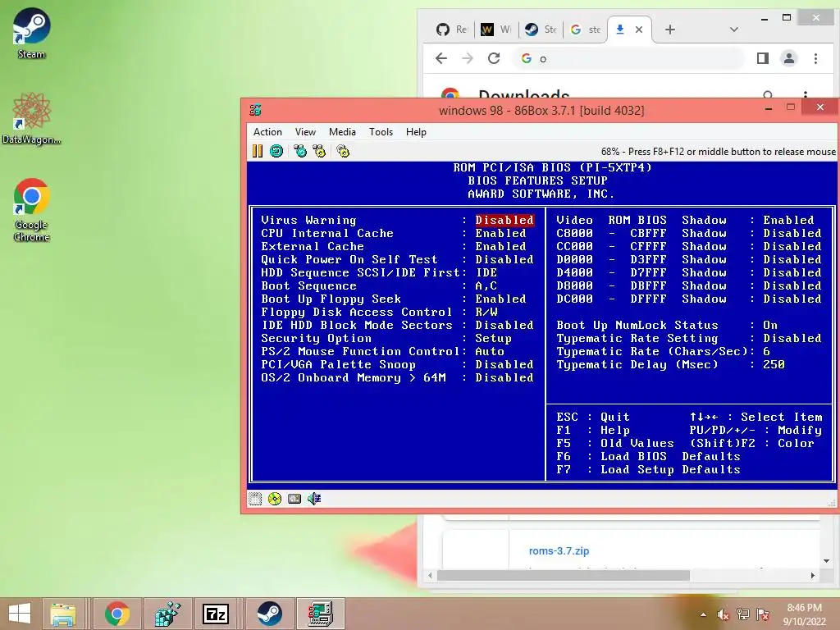The height and width of the screenshot is (630, 840).
Task: Open the Tools menu in 86Box
Action: click(x=381, y=132)
